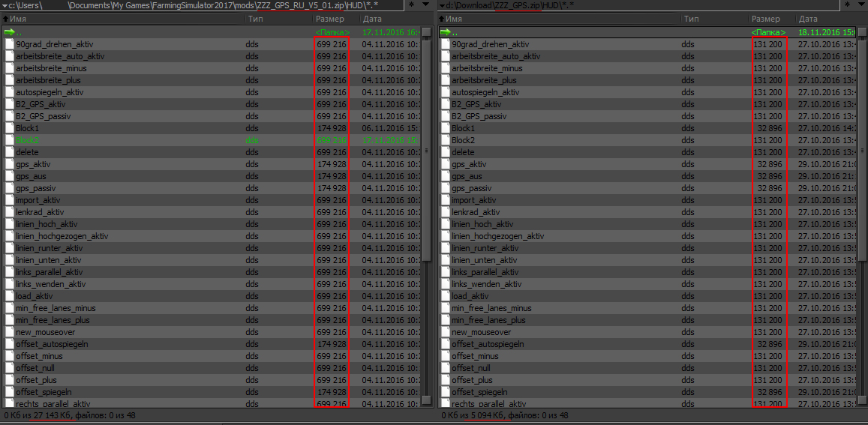Click file icon of B2_GPS_aktiv in right panel
The width and height of the screenshot is (868, 425).
[x=445, y=105]
